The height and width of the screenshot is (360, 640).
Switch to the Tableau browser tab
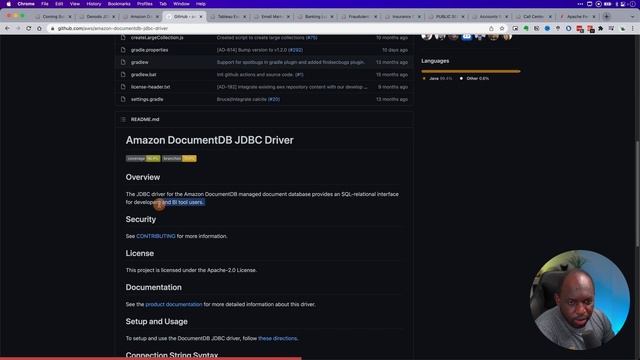pos(228,17)
